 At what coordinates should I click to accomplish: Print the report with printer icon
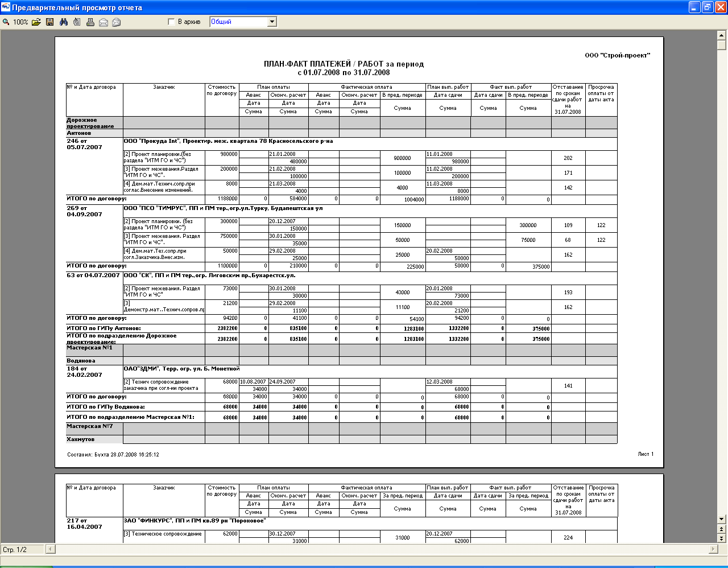coord(90,22)
